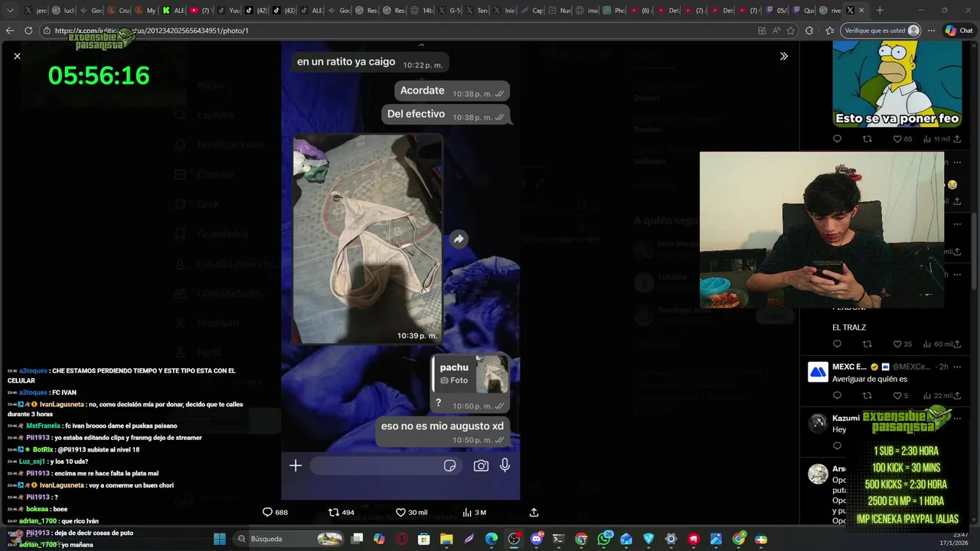Screen dimensions: 980x551
Task: Click BotRix username in stream chat
Action: coord(43,449)
